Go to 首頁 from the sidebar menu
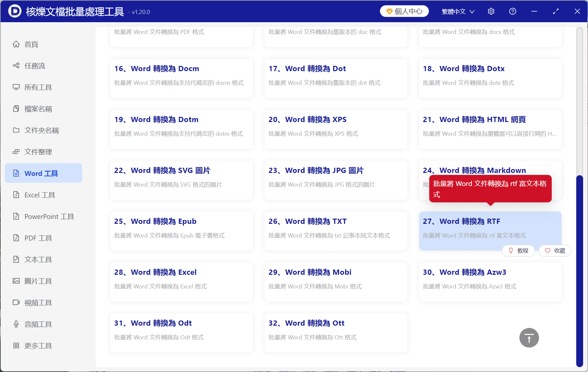 click(x=31, y=44)
